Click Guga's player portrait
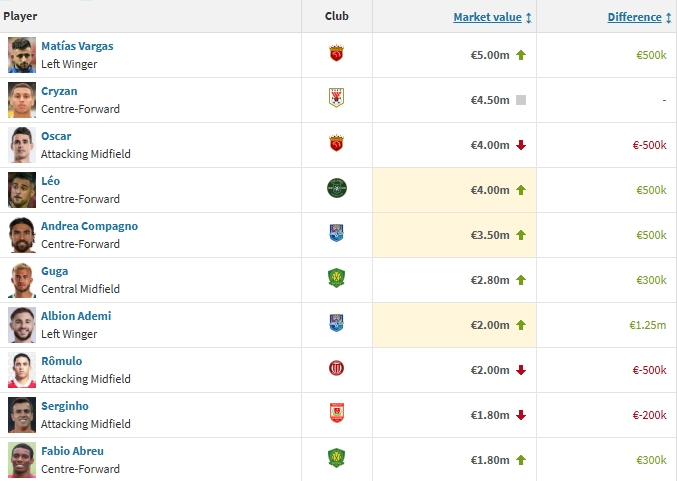Viewport: 677px width, 481px height. pos(21,279)
